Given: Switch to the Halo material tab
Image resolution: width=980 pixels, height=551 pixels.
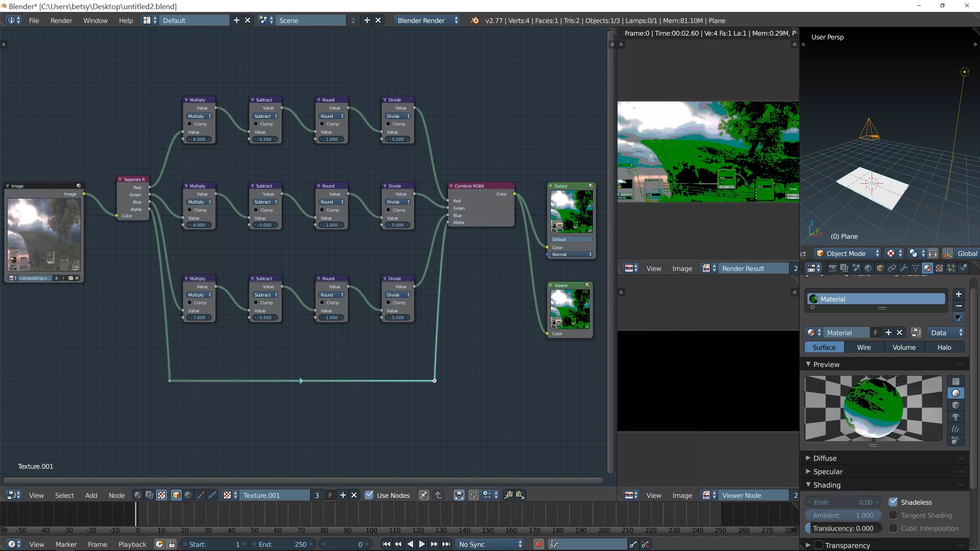Looking at the screenshot, I should [944, 347].
